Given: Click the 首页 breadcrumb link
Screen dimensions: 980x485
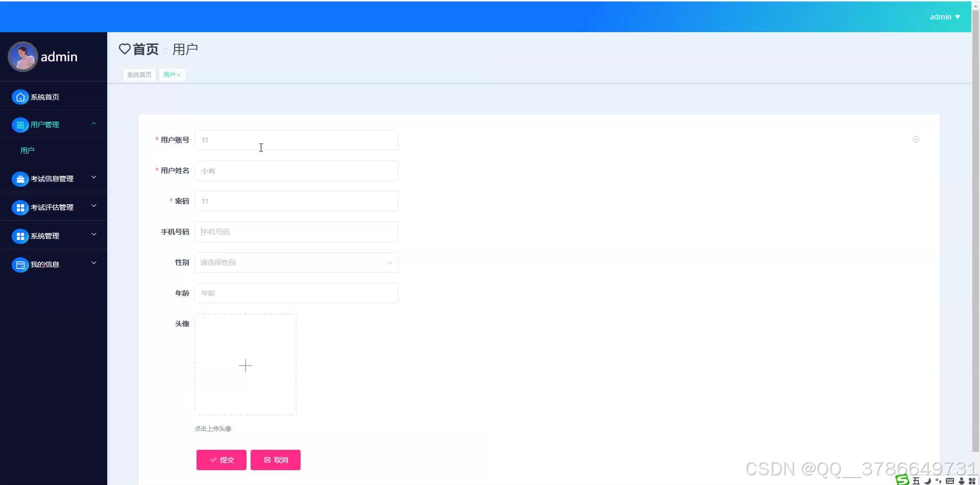Looking at the screenshot, I should (146, 49).
